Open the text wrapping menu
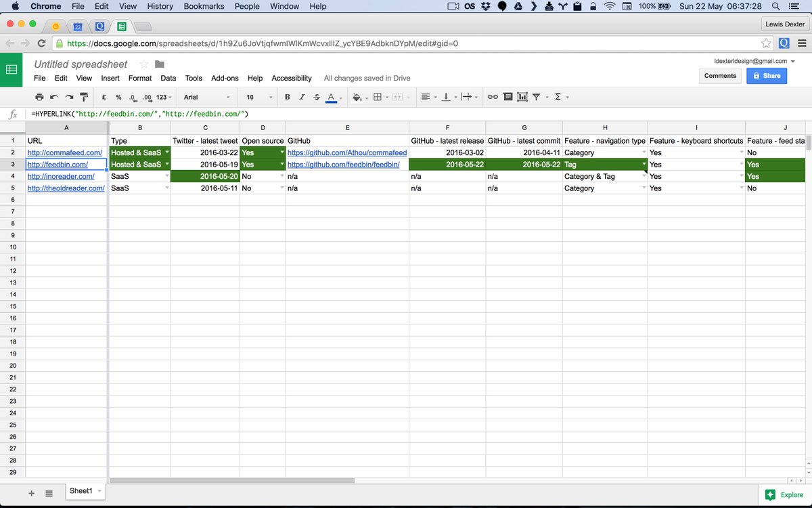Image resolution: width=812 pixels, height=508 pixels. point(466,97)
